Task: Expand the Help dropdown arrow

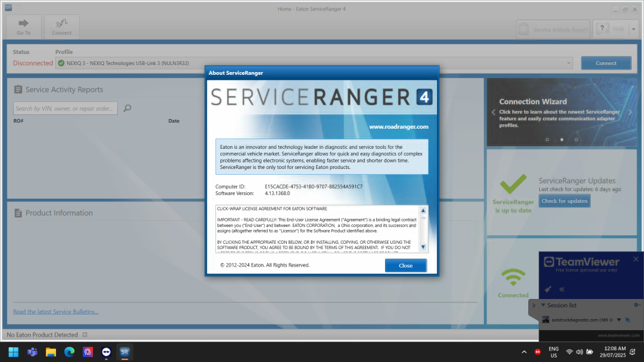Action: point(634,29)
